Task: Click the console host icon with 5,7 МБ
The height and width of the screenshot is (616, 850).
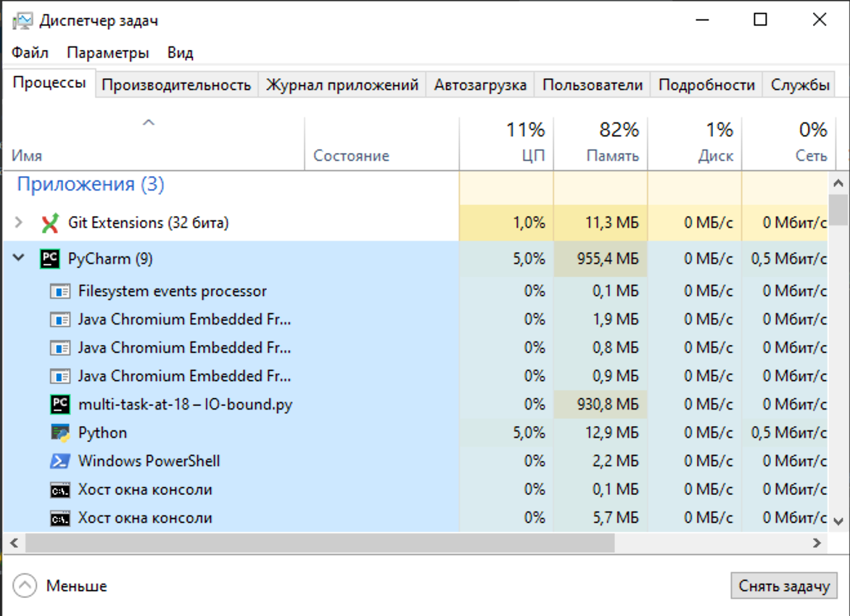Action: [x=60, y=518]
